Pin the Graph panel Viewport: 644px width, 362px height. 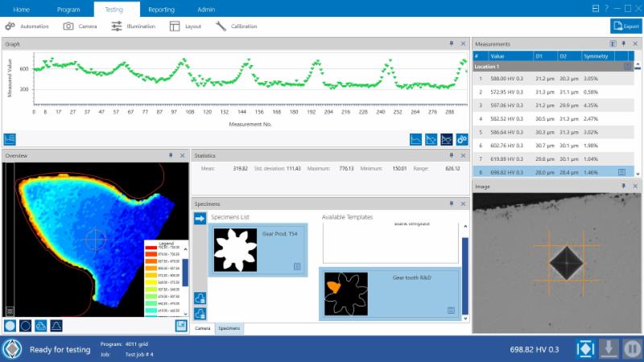point(452,43)
